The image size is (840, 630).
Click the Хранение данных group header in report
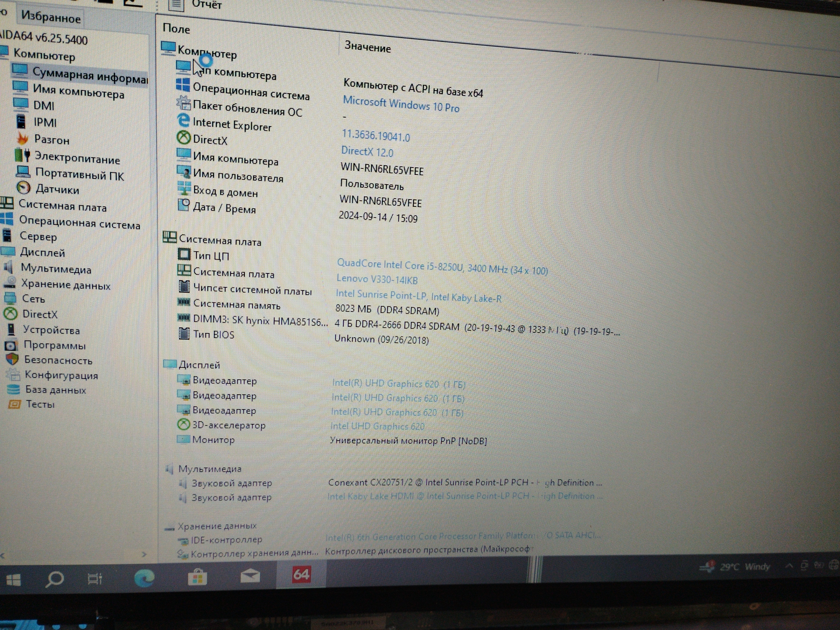(x=211, y=526)
